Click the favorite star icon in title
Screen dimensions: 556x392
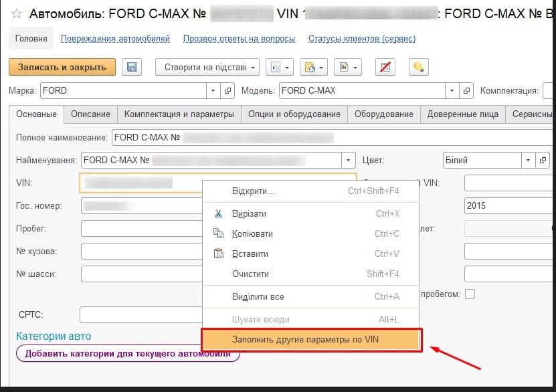(x=17, y=13)
